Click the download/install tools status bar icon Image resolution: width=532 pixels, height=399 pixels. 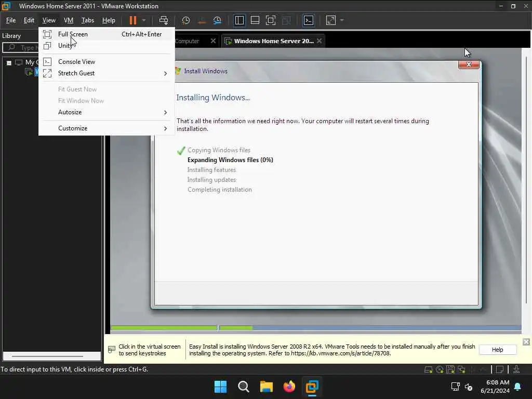coord(516,370)
